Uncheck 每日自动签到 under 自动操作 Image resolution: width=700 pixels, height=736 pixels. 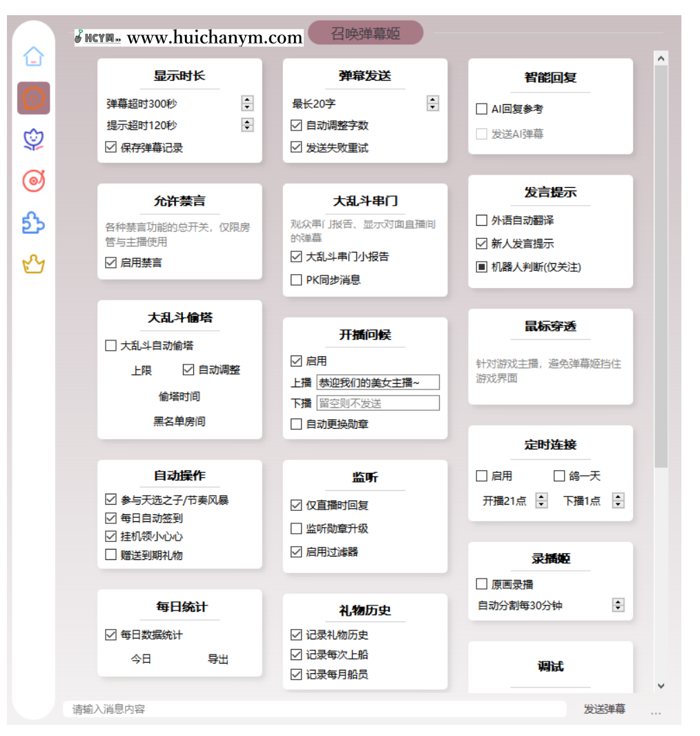point(111,517)
